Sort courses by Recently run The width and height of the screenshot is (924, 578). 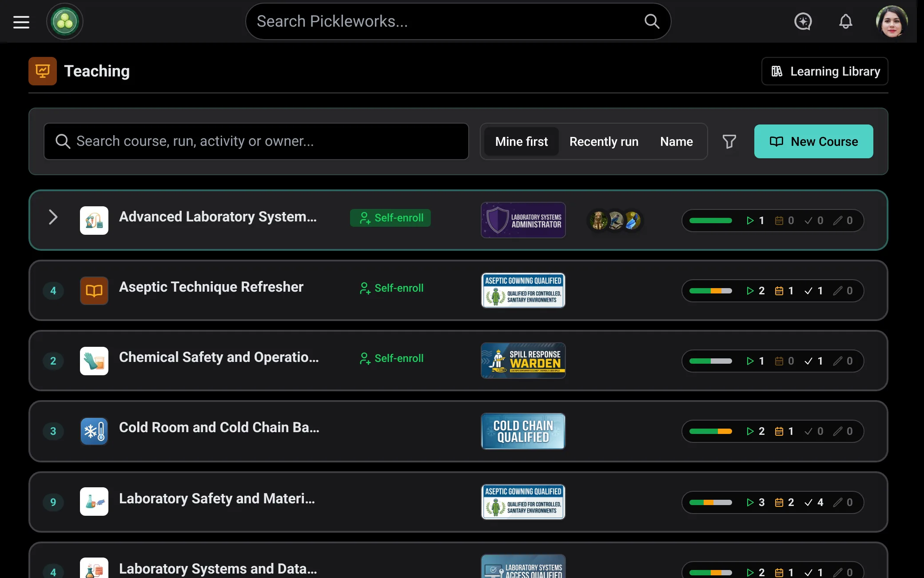604,141
